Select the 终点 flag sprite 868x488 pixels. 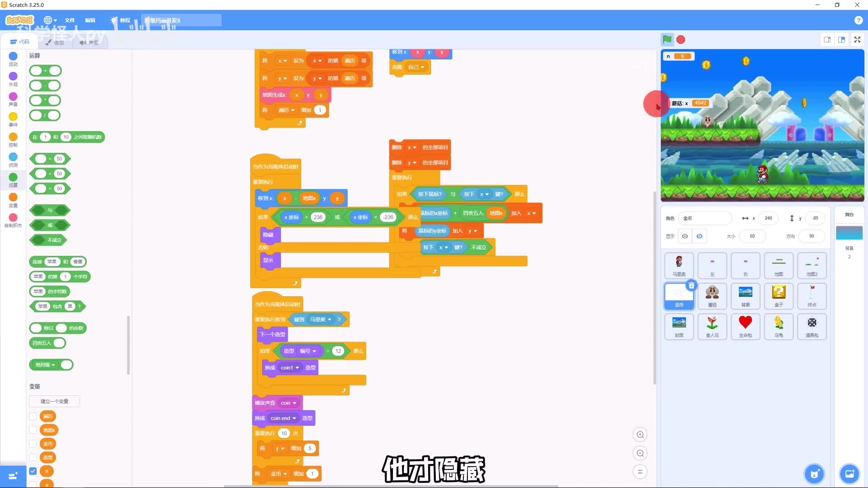click(812, 296)
